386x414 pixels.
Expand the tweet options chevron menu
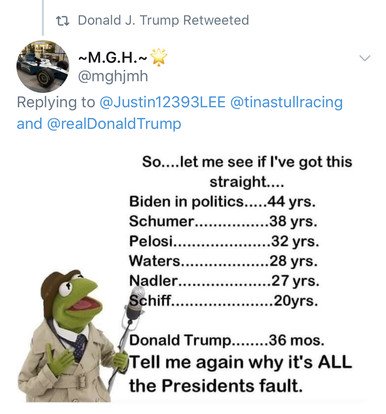tap(365, 58)
